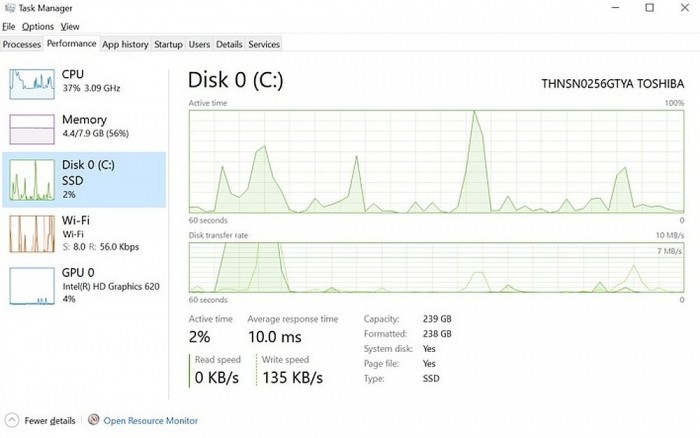Click the Fewer details chevron icon
Image resolution: width=700 pixels, height=438 pixels.
coord(11,421)
